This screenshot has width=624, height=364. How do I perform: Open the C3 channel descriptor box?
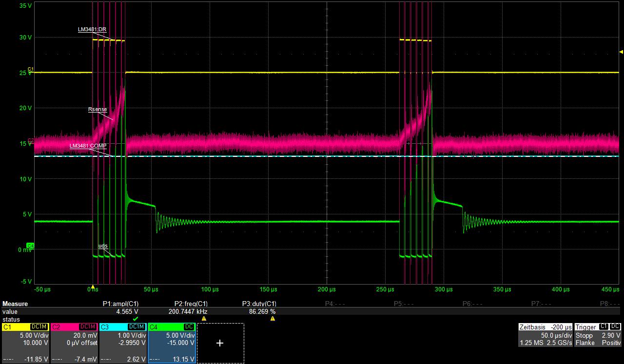(123, 343)
